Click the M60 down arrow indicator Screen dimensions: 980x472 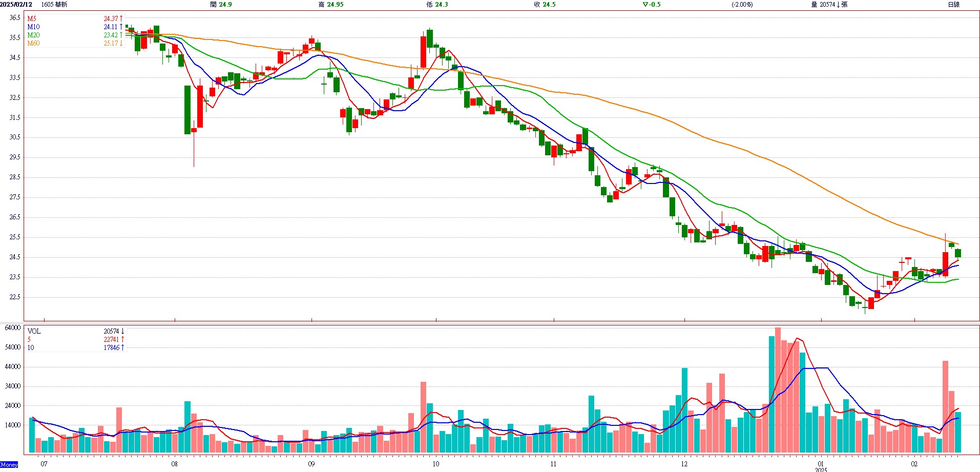tap(121, 44)
